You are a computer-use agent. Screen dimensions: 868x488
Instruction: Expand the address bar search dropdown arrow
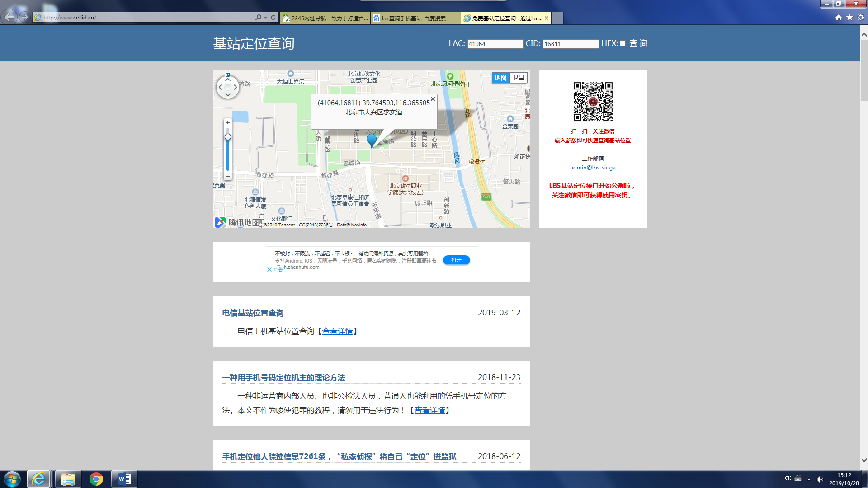[x=265, y=17]
